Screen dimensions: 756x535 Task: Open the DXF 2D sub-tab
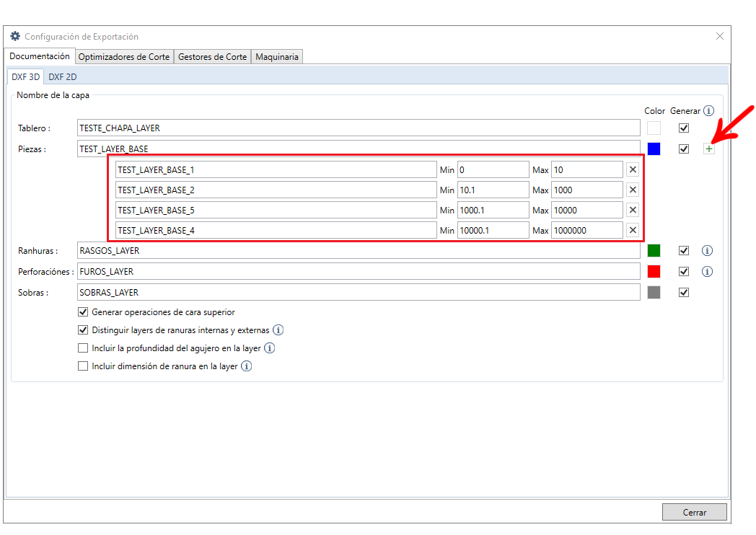[63, 77]
